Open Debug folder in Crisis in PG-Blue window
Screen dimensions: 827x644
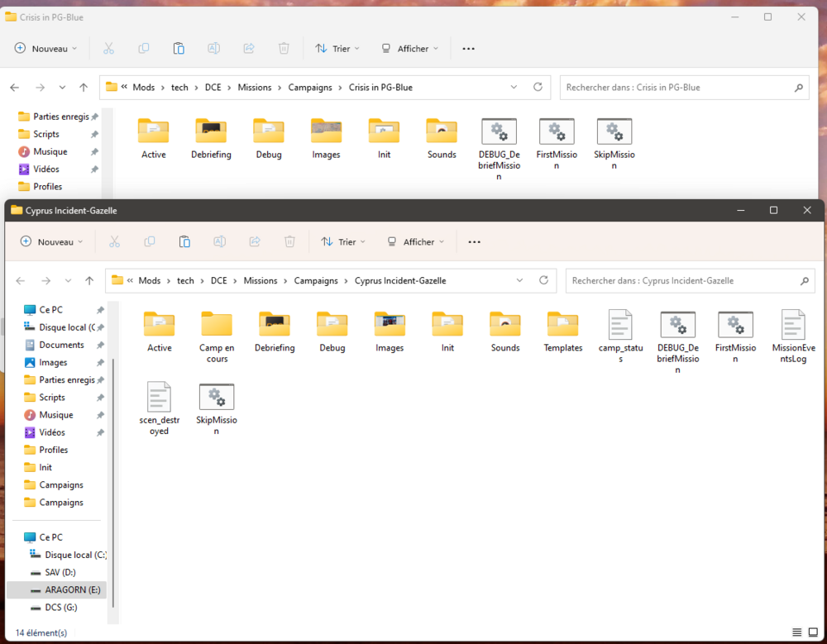point(269,138)
